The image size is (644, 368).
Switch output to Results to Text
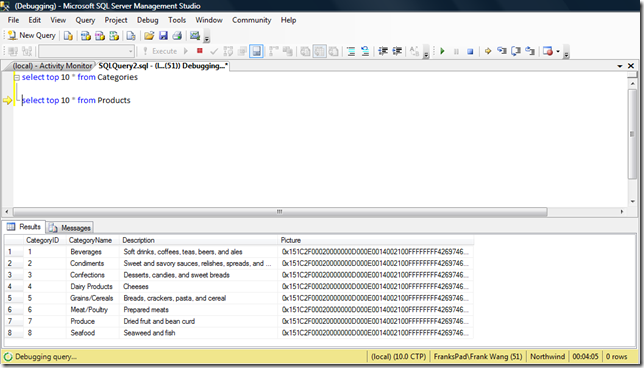[305, 51]
